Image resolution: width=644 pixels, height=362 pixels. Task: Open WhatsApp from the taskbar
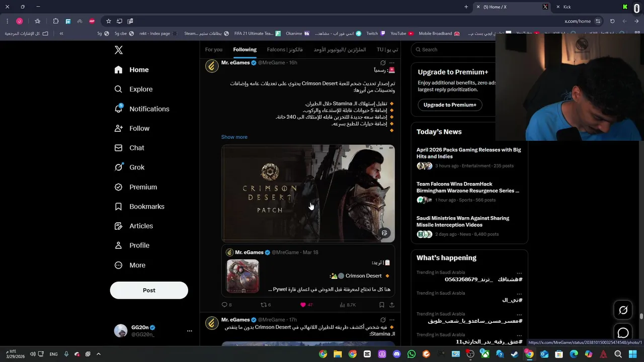coord(412,354)
